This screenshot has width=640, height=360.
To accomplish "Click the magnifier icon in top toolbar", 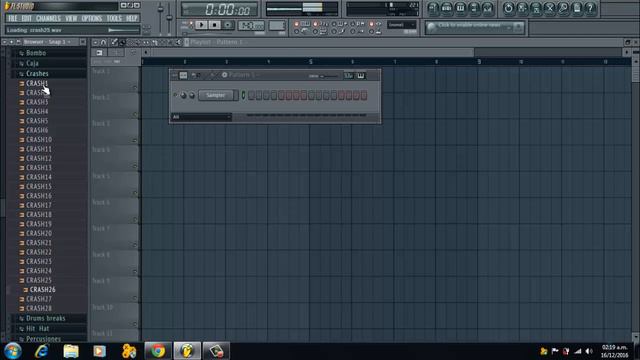I will click(x=563, y=8).
